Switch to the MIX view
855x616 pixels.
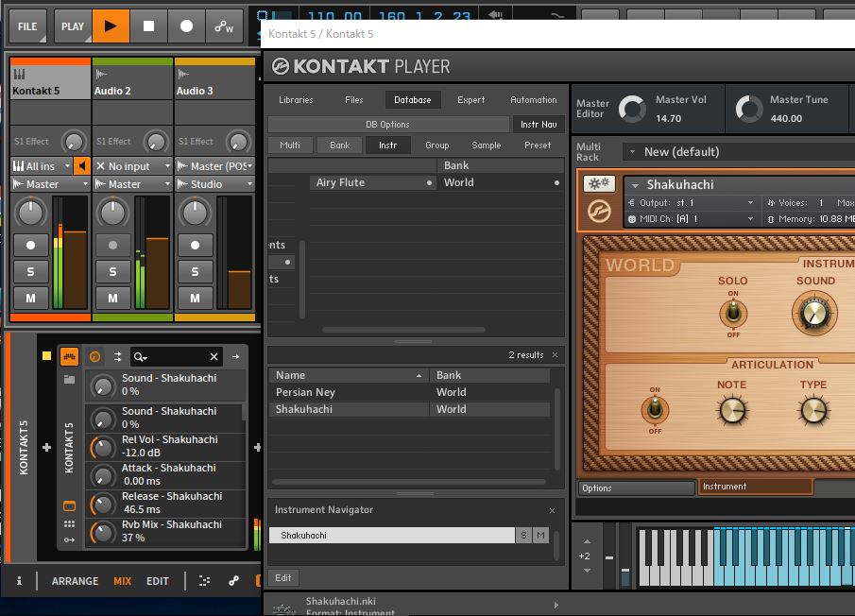122,581
